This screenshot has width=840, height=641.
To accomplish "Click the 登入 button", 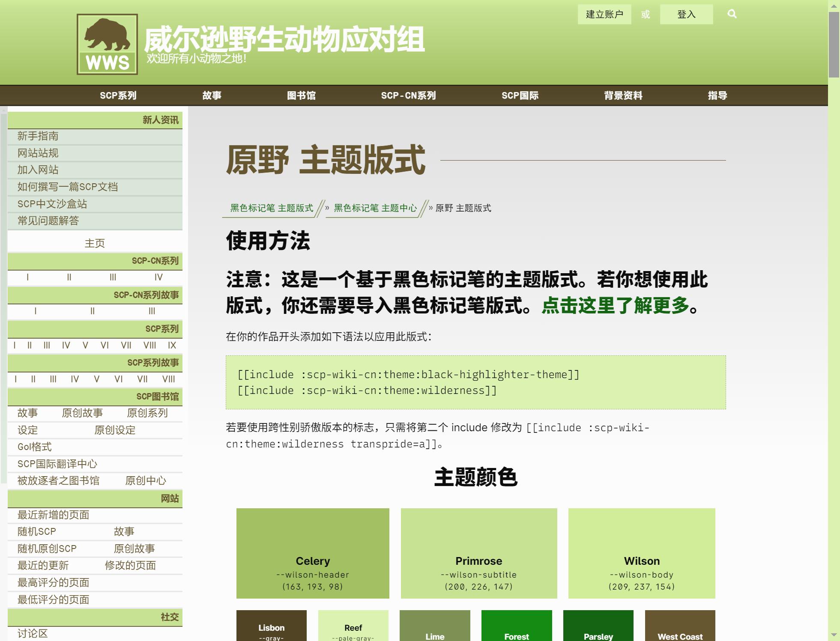I will point(686,15).
